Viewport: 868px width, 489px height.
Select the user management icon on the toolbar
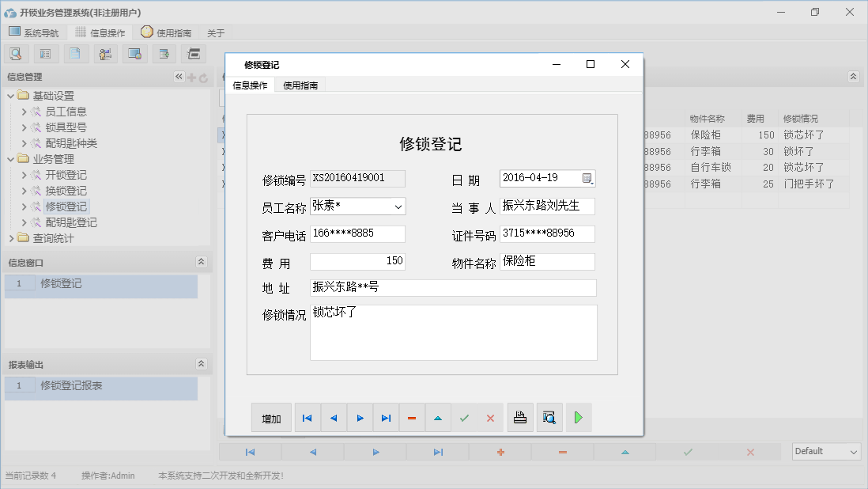coord(105,53)
